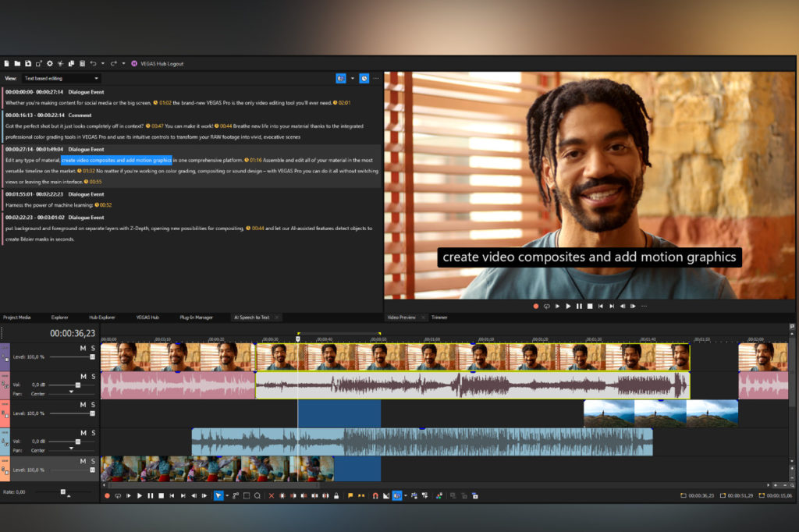Click the Open folder icon in top toolbar

pos(17,64)
